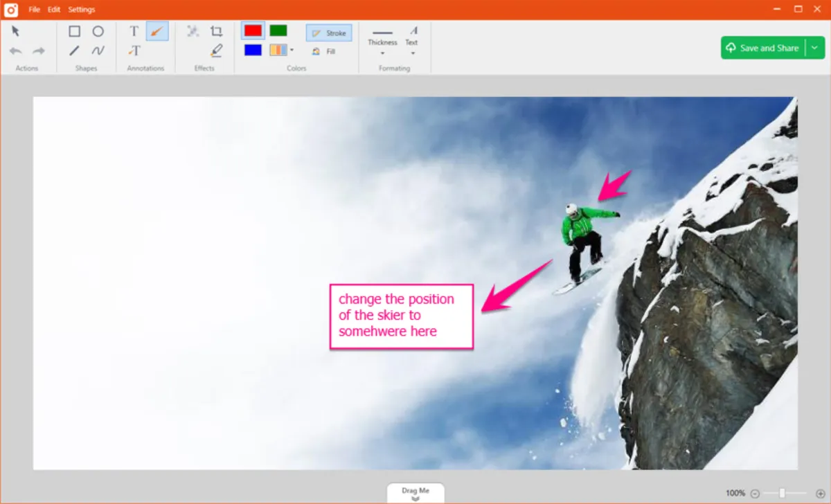Click the redo arrow

(39, 51)
